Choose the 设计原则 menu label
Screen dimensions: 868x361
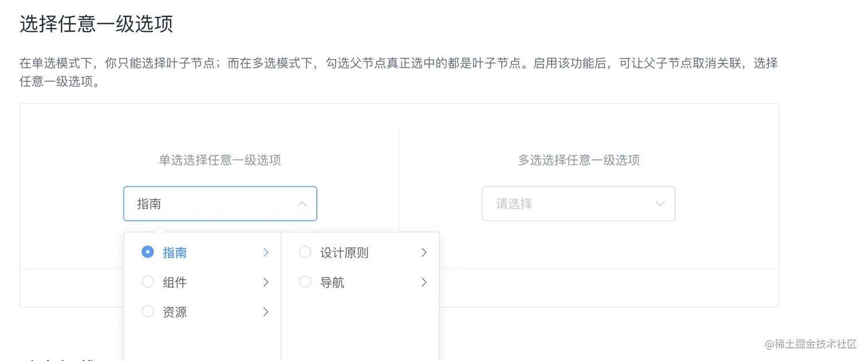[x=344, y=253]
